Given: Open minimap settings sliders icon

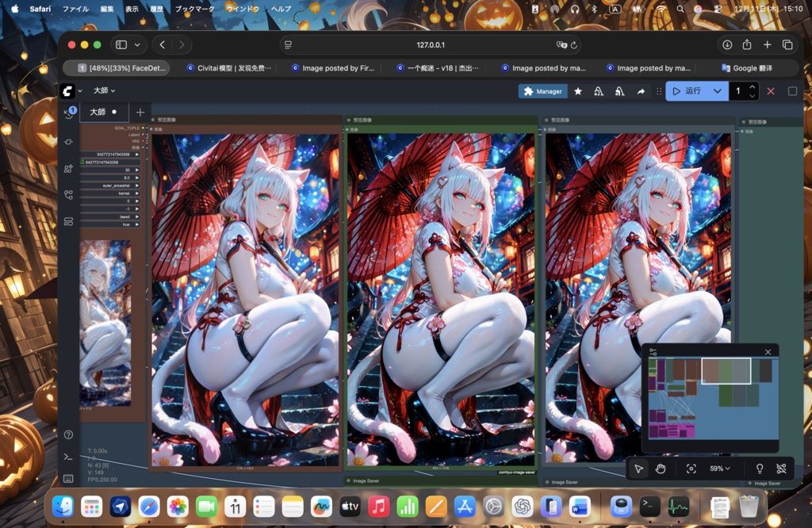Looking at the screenshot, I should click(653, 352).
